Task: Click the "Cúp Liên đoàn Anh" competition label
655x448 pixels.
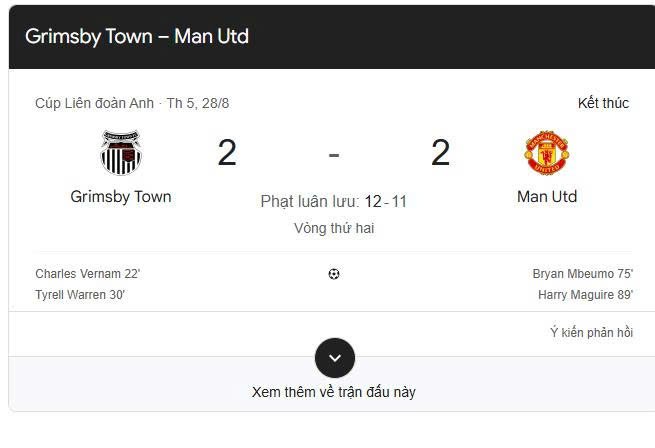Action: (95, 103)
